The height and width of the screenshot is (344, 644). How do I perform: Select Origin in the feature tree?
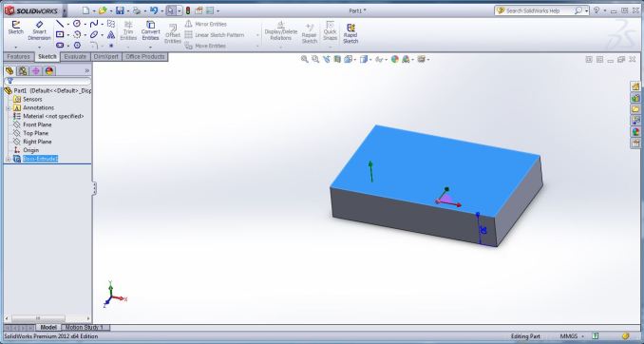(30, 150)
